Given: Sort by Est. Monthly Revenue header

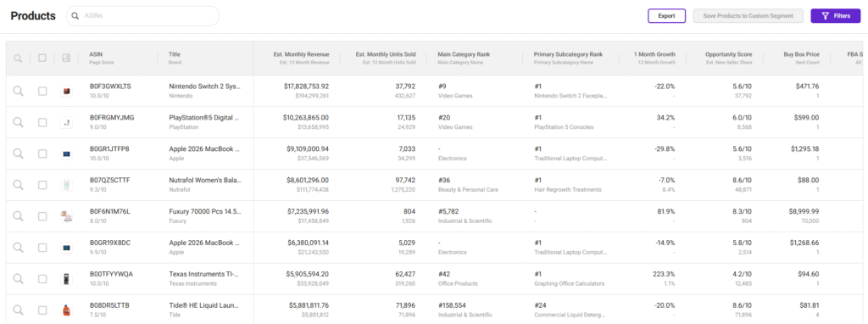Looking at the screenshot, I should click(301, 54).
